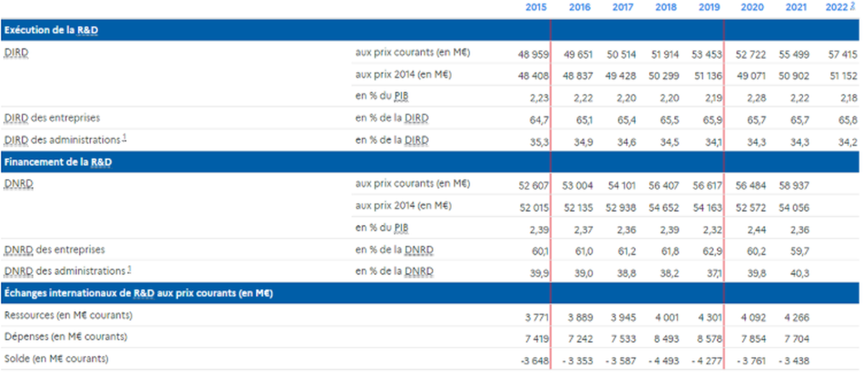
Task: Click the 2018 year header
Action: click(666, 8)
